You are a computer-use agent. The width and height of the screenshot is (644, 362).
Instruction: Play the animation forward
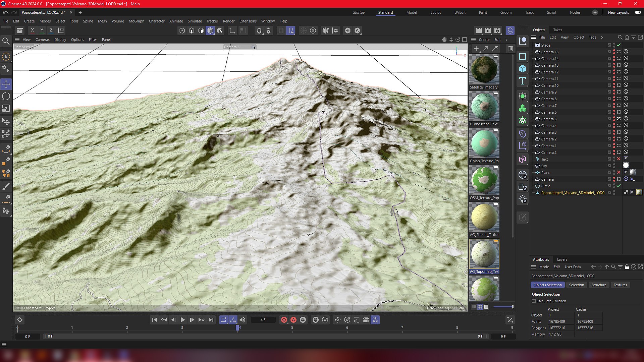click(182, 320)
